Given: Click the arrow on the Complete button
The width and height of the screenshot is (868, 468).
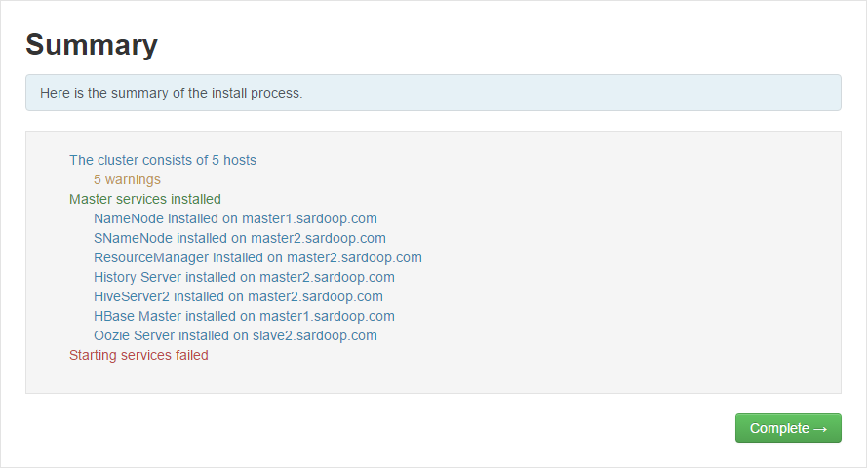Looking at the screenshot, I should [x=820, y=428].
